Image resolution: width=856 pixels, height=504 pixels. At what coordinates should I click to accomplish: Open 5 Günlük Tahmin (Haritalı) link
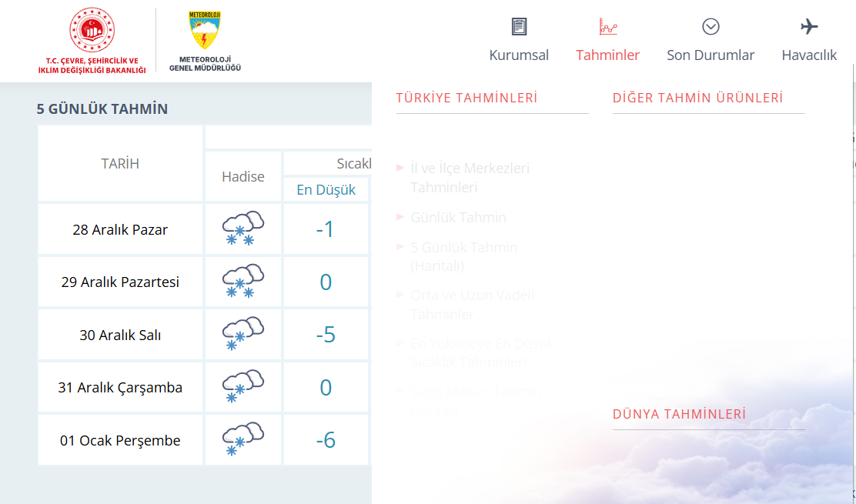463,257
